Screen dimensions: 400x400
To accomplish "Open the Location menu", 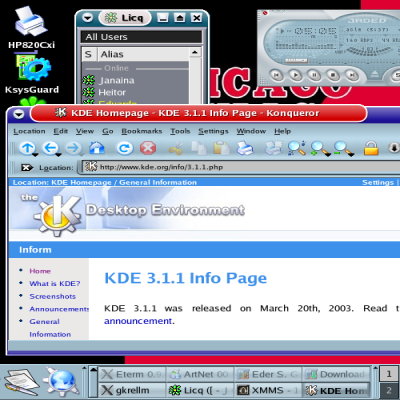I will 29,131.
